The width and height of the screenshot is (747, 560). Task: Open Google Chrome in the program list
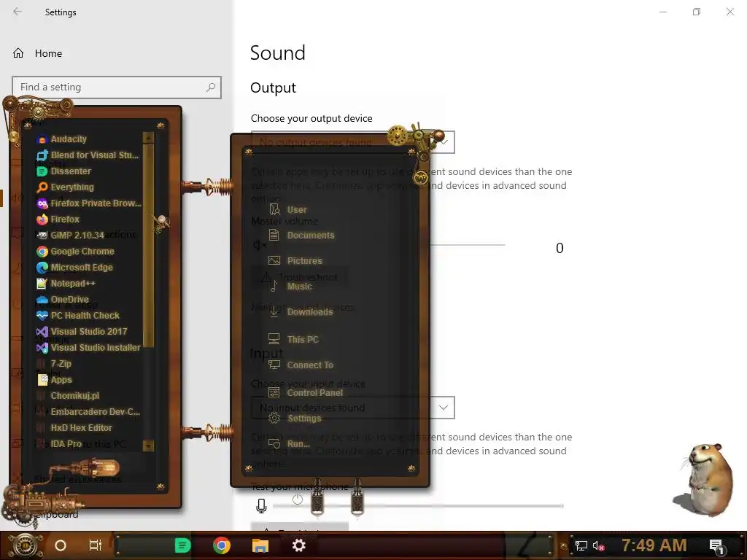pos(76,252)
